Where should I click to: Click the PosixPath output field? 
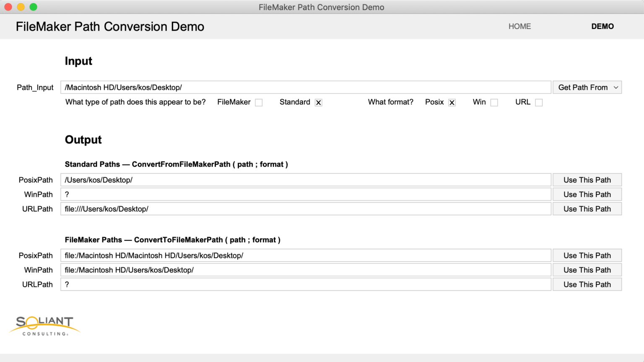pos(293,180)
